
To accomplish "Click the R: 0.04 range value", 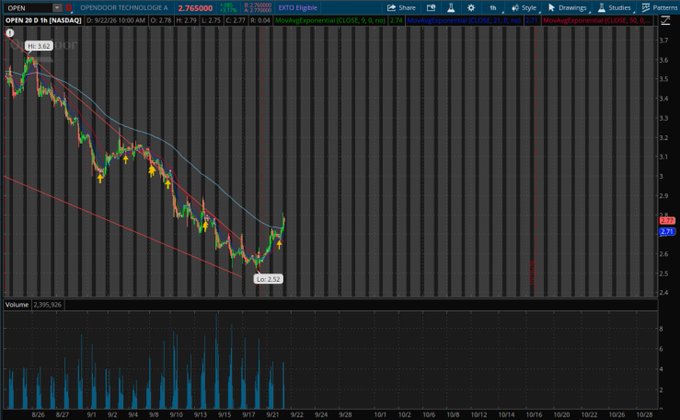I will (260, 20).
